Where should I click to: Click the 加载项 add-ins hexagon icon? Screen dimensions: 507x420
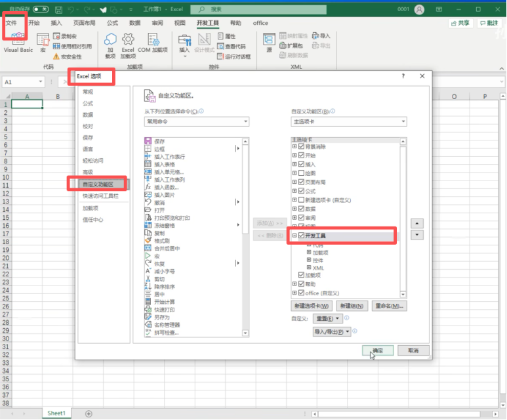tap(110, 39)
